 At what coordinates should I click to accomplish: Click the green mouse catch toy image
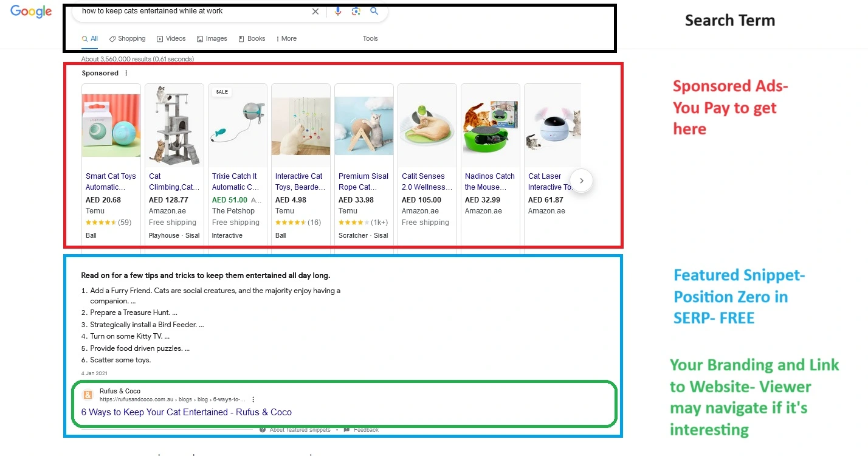pyautogui.click(x=491, y=125)
